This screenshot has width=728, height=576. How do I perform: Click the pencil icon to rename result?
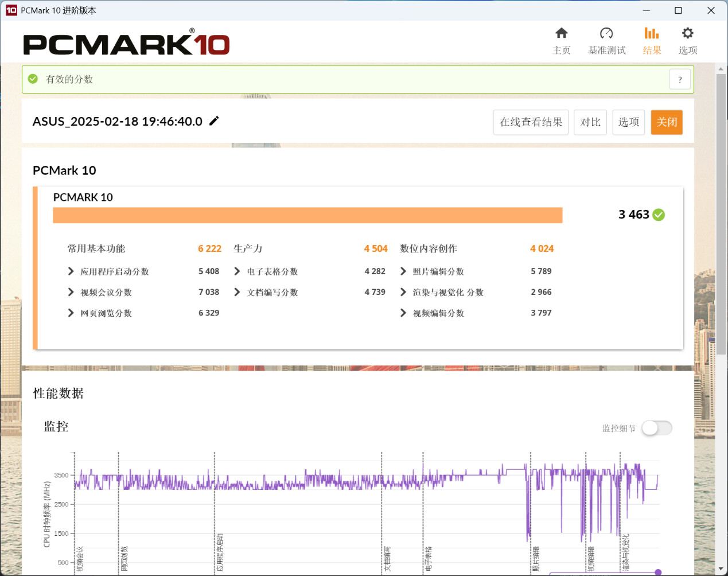tap(214, 121)
